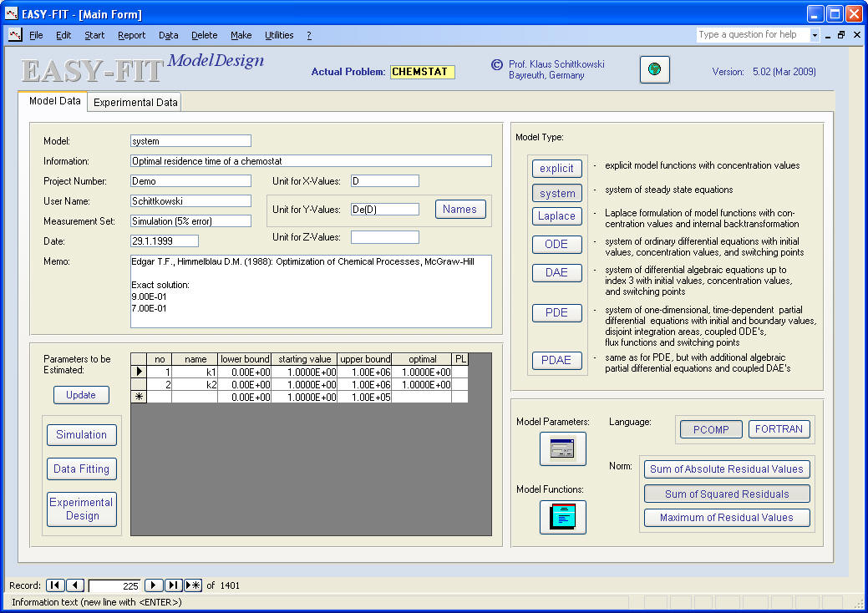The height and width of the screenshot is (613, 868).
Task: Select the k1 parameter row selector
Action: pos(139,372)
